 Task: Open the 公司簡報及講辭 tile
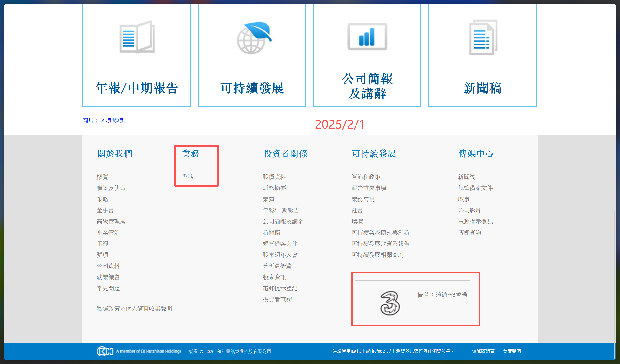(367, 86)
